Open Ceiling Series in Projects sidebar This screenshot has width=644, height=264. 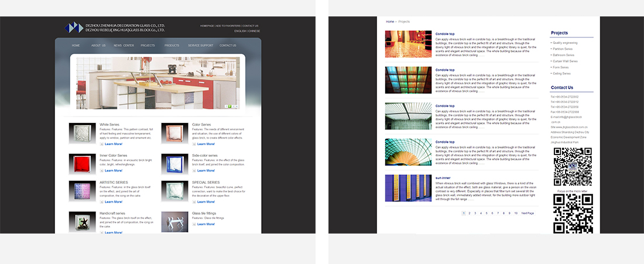click(561, 74)
